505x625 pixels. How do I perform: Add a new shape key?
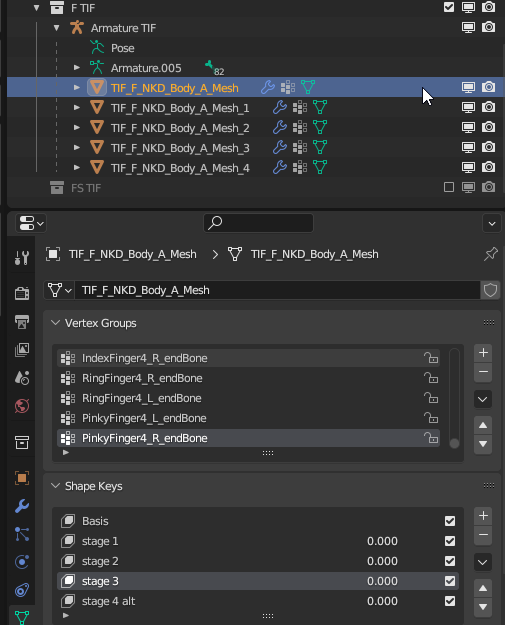tap(483, 516)
